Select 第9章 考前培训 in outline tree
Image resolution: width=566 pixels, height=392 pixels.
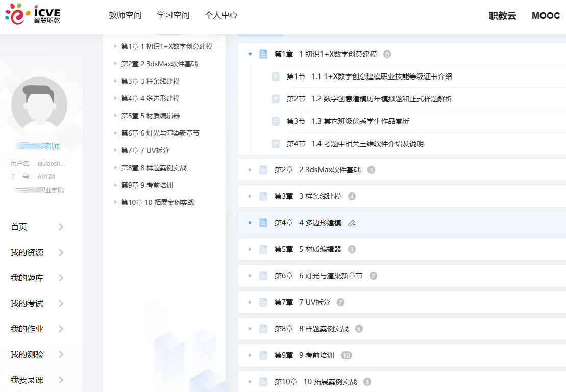coord(147,185)
